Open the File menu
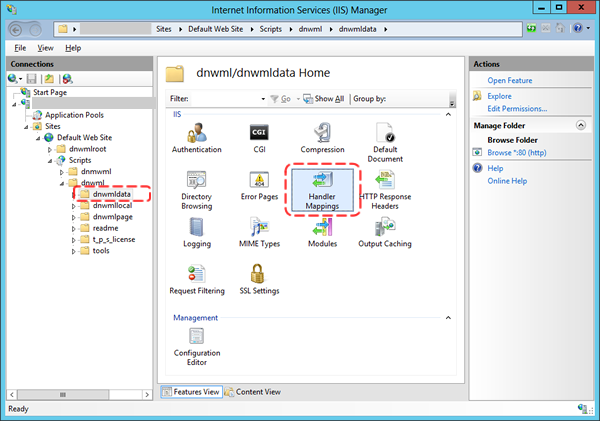600x421 pixels. pos(20,48)
